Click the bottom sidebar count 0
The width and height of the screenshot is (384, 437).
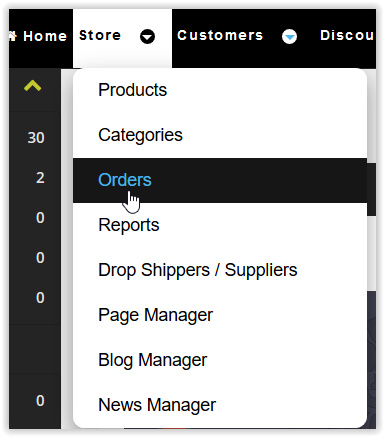[40, 400]
